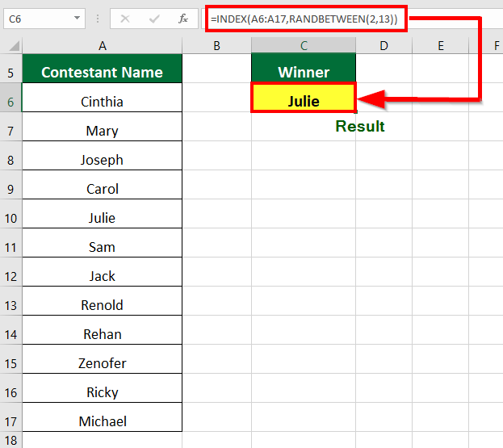This screenshot has height=448, width=503.
Task: Select the cell containing Michael
Action: 102,421
